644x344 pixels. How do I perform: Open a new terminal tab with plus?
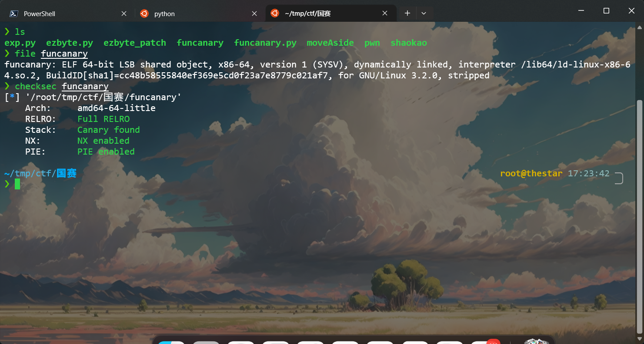tap(407, 13)
